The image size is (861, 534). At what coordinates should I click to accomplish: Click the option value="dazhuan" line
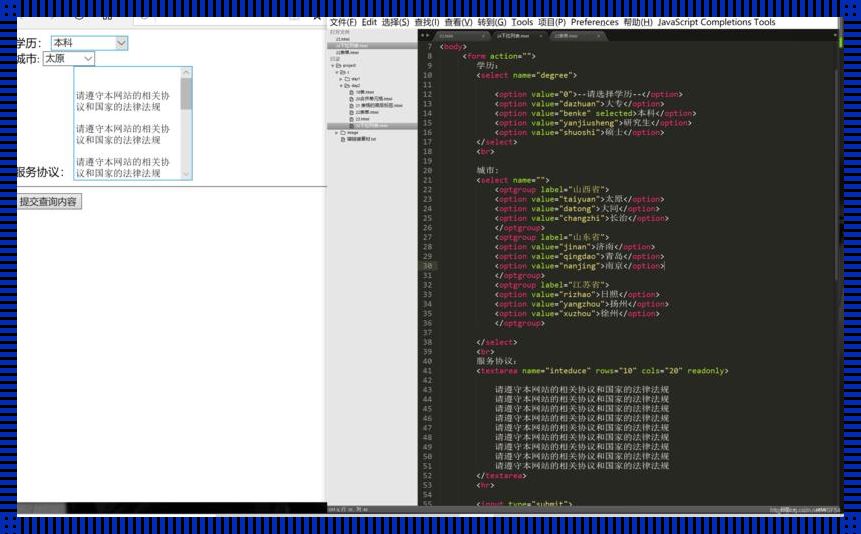tap(579, 104)
